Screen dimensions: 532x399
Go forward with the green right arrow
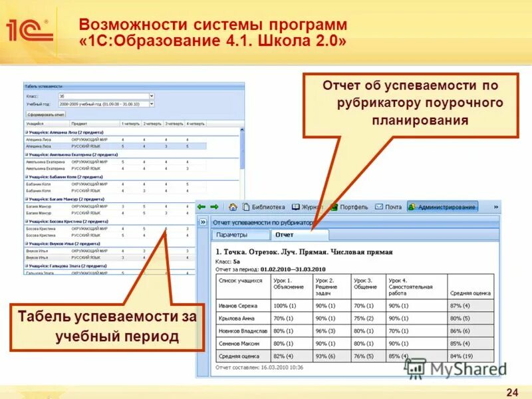pyautogui.click(x=214, y=207)
